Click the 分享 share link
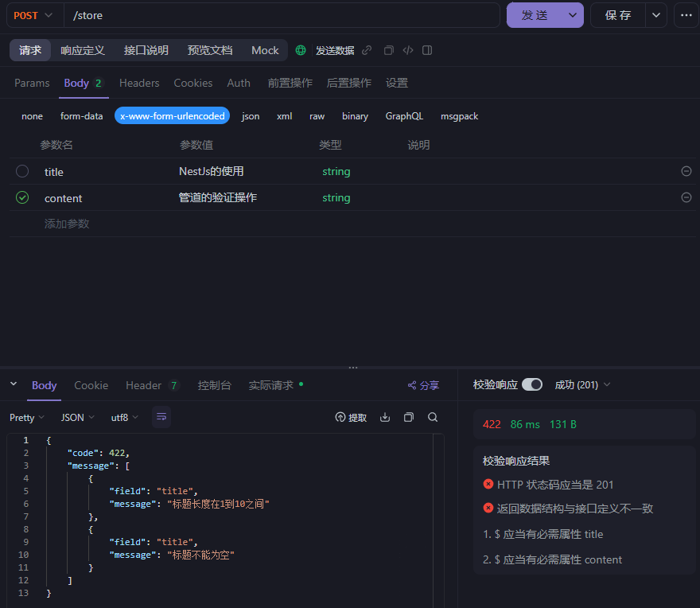 click(424, 385)
